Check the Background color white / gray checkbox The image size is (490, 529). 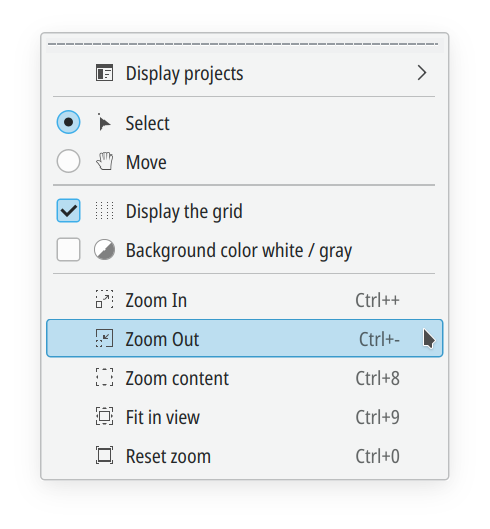pyautogui.click(x=69, y=250)
